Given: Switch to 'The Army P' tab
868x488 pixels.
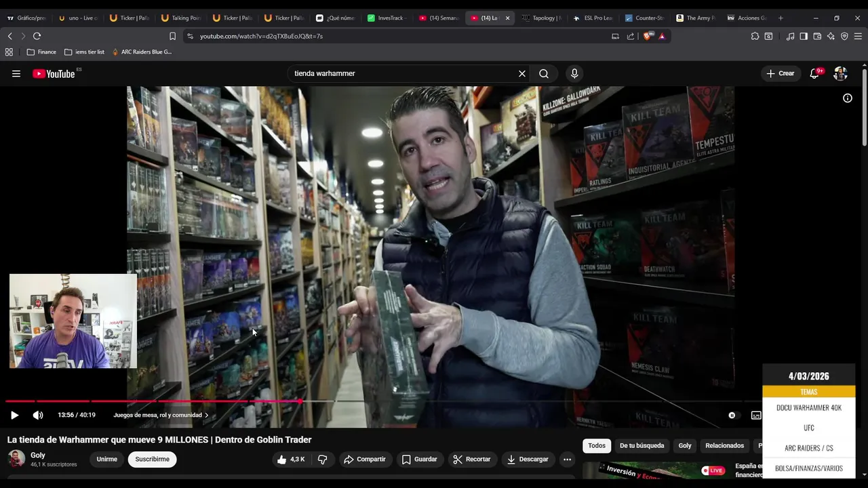Looking at the screenshot, I should pos(695,18).
